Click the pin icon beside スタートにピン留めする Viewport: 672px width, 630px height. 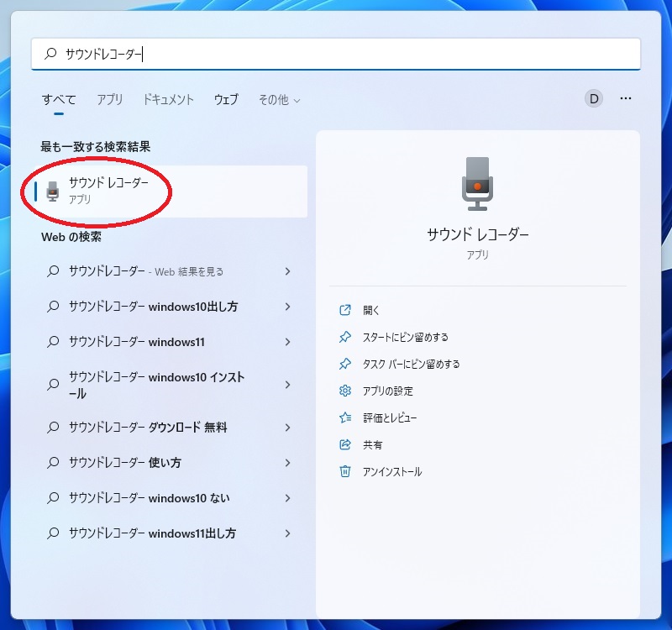345,338
